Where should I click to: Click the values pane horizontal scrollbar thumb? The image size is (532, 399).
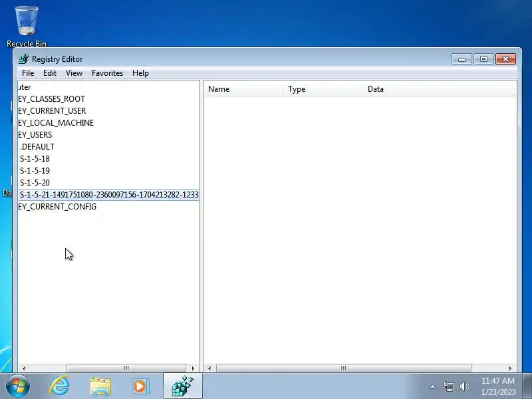click(x=344, y=368)
